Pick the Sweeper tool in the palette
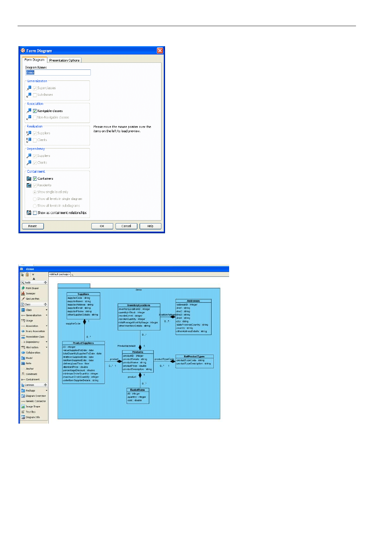The width and height of the screenshot is (392, 555). tap(30, 293)
